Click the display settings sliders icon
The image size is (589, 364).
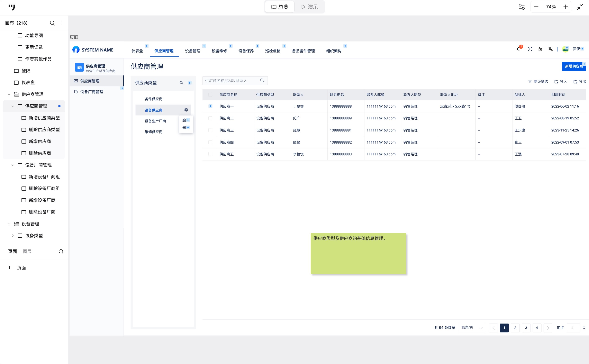tap(521, 7)
